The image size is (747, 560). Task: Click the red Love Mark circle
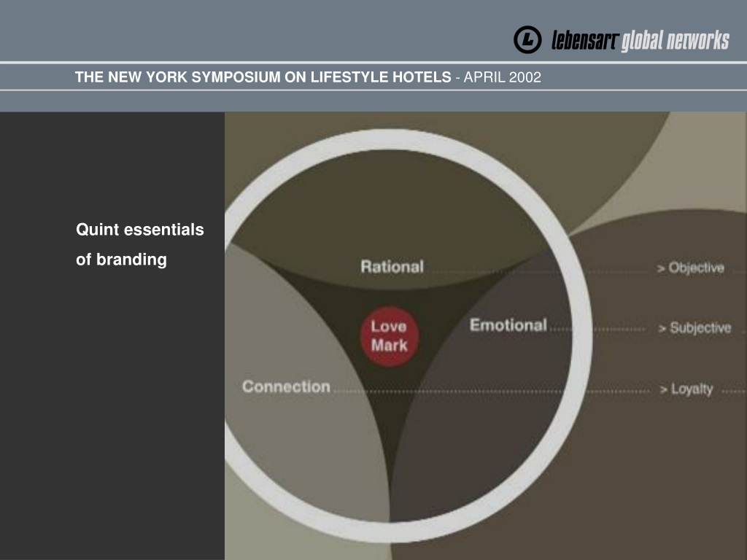(x=390, y=336)
